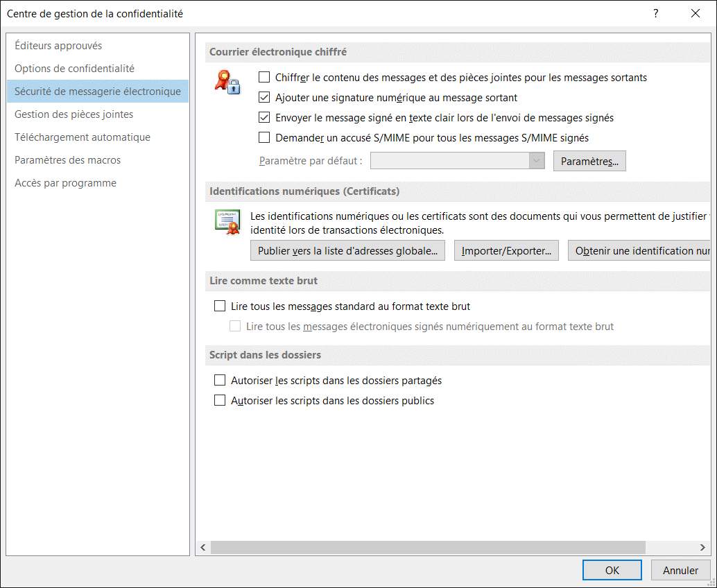The image size is (717, 588).
Task: Uncheck Ajouter une signature numérique checkbox
Action: click(x=264, y=98)
